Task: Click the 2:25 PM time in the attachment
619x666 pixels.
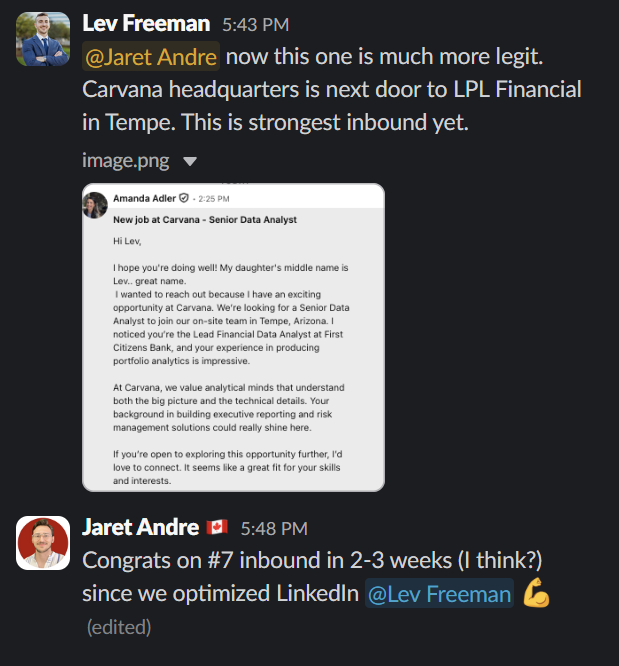Action: point(214,199)
